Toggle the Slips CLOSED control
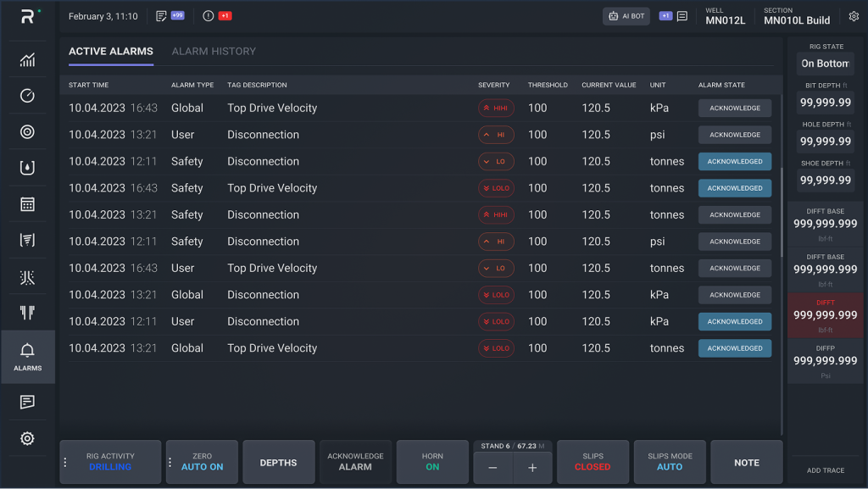 click(593, 462)
